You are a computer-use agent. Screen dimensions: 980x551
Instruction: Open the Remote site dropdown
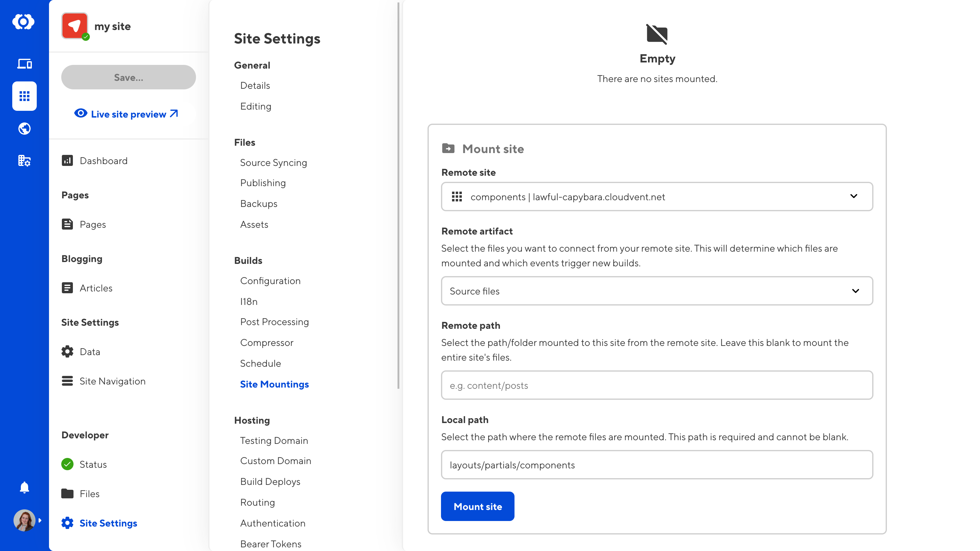click(657, 197)
